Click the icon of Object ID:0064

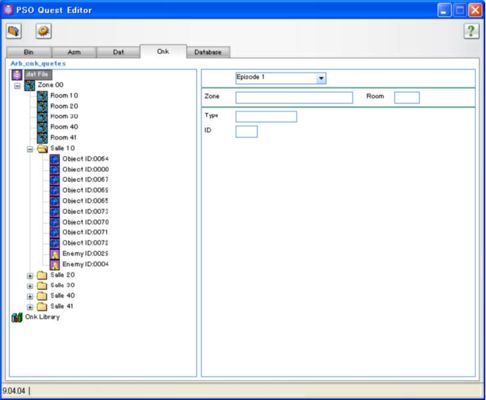(55, 159)
